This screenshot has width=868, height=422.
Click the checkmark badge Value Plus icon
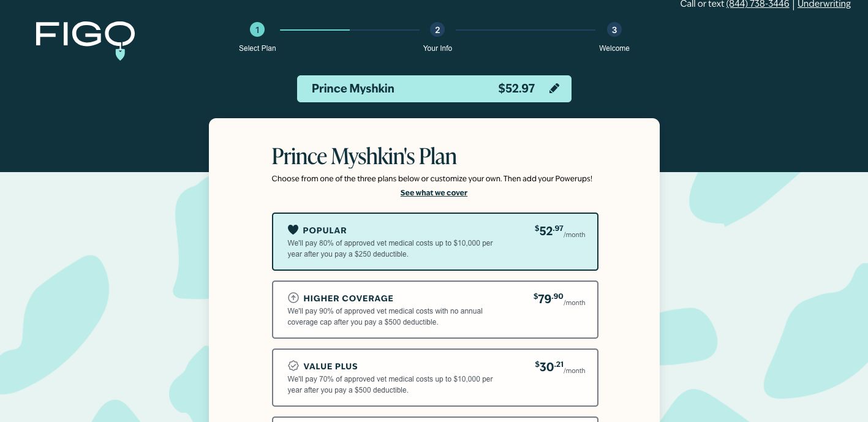[293, 366]
